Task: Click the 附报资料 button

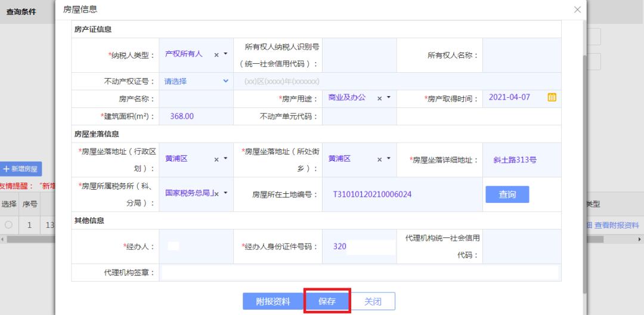Action: click(273, 301)
